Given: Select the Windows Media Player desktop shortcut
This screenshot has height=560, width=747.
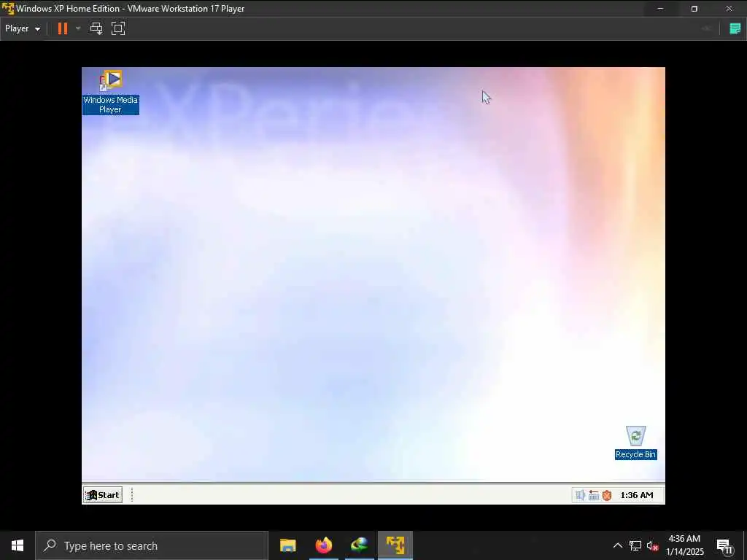Looking at the screenshot, I should pos(111,92).
